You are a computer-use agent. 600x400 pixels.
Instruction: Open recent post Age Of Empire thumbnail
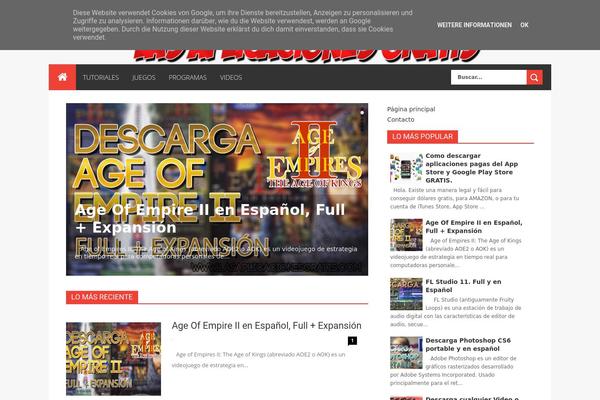click(113, 359)
